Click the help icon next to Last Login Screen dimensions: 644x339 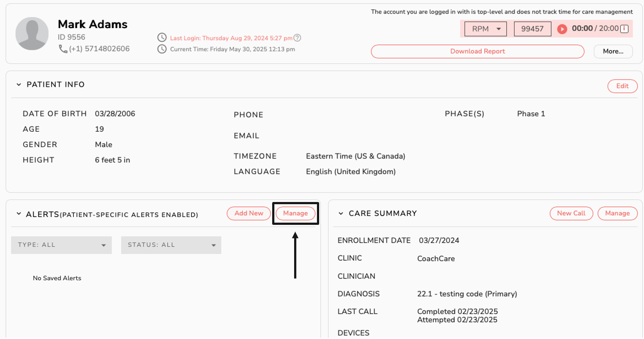click(x=297, y=38)
